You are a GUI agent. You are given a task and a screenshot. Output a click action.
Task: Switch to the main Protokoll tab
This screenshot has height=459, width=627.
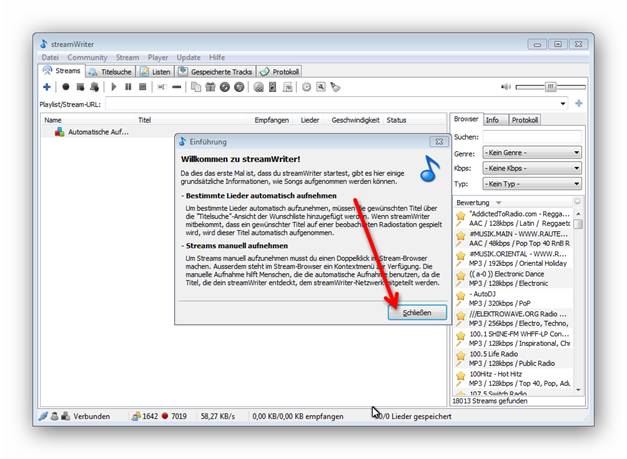280,72
